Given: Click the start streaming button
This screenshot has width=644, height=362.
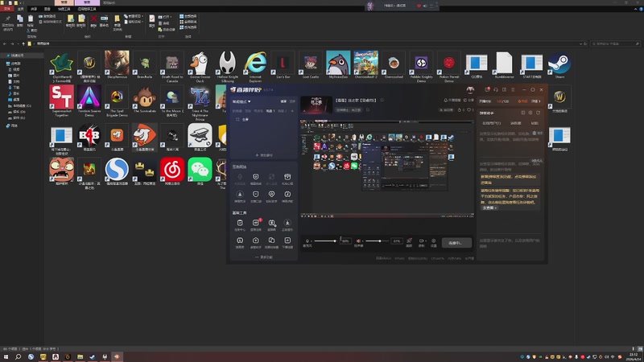Looking at the screenshot, I should (456, 243).
